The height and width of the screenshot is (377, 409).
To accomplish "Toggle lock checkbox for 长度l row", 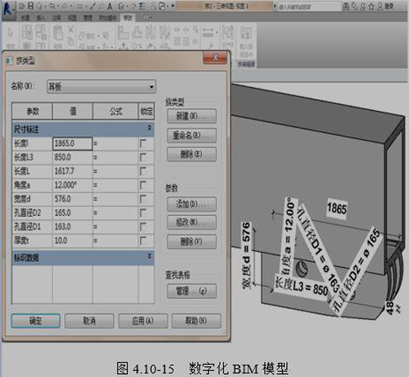I will click(x=143, y=144).
